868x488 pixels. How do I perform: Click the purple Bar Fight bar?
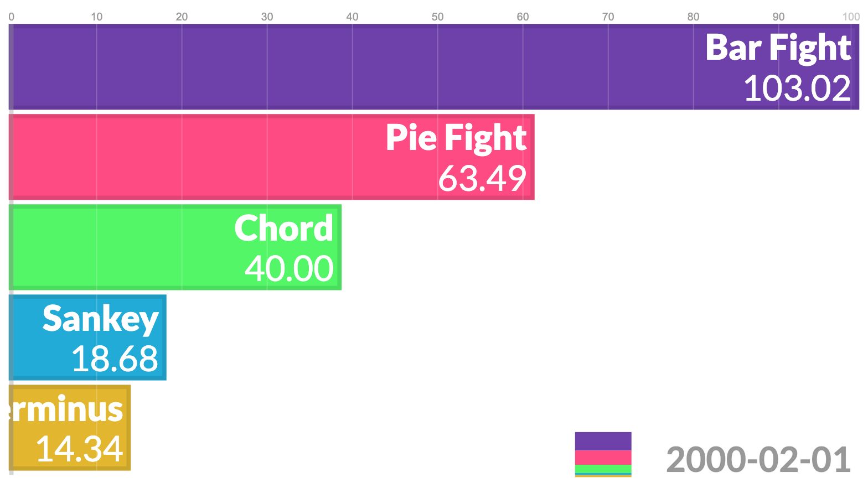pyautogui.click(x=434, y=66)
